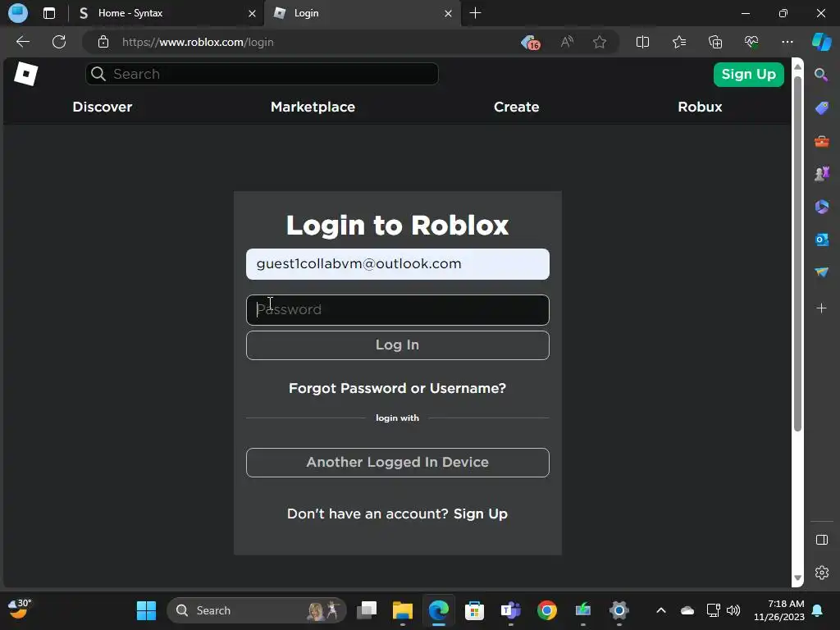Open taskbar Task View icon
Image resolution: width=840 pixels, height=630 pixels.
[367, 610]
